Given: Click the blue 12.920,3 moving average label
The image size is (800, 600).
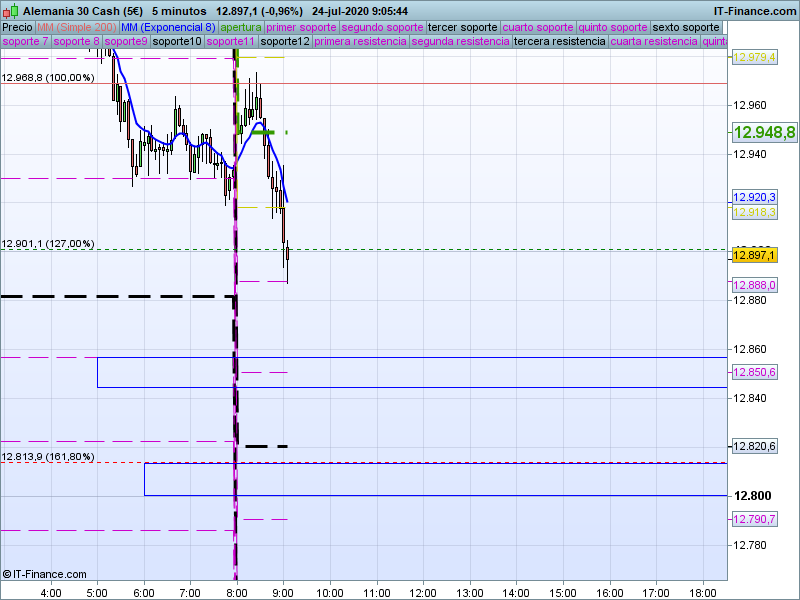Looking at the screenshot, I should (x=754, y=197).
